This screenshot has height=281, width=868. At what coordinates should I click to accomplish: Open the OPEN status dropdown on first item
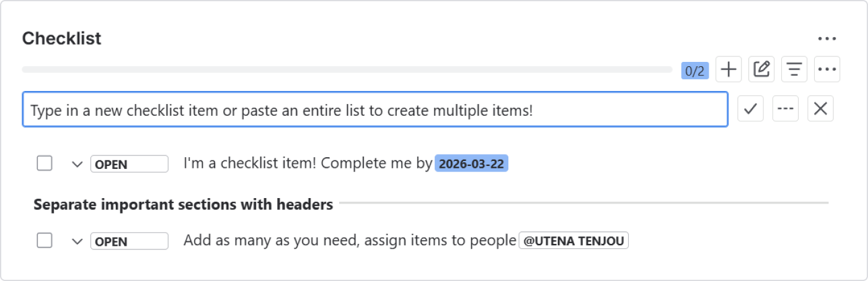point(130,164)
